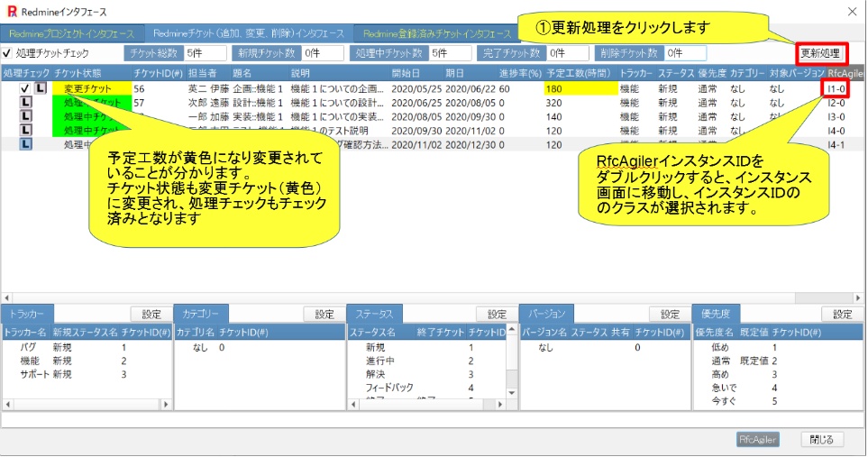Click 設定 button in the 優先度 panel
The height and width of the screenshot is (457, 868).
click(x=843, y=315)
